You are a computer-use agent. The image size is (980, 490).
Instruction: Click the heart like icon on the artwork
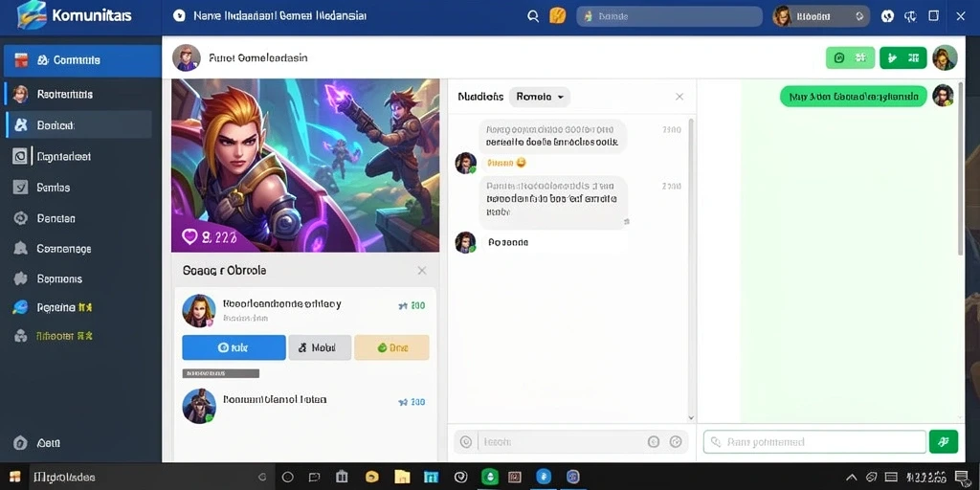coord(189,235)
